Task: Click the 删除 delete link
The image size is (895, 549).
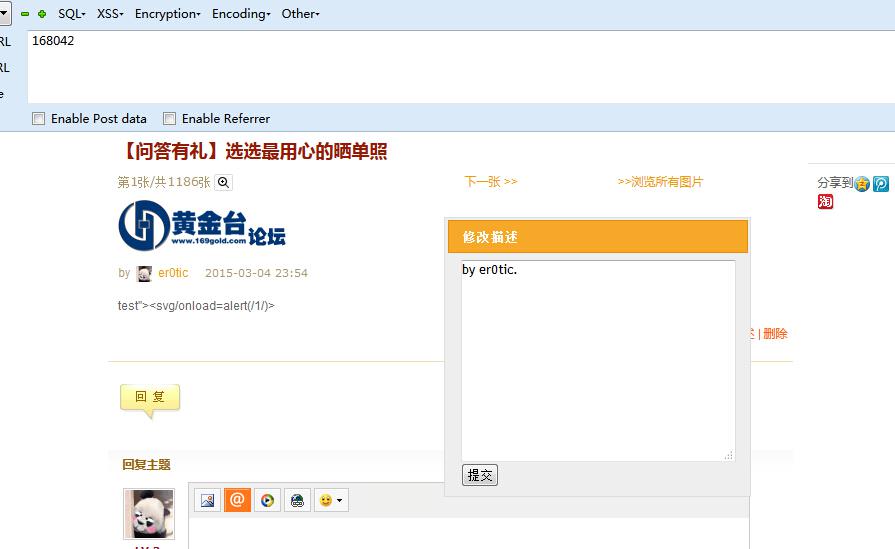Action: pyautogui.click(x=775, y=334)
